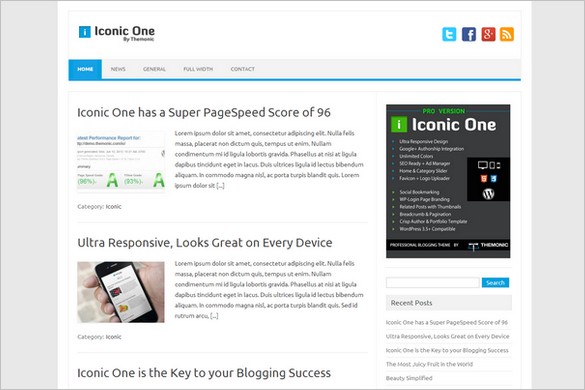This screenshot has height=390, width=585.
Task: Click the Themonic logo in Pro banner
Action: coord(488,245)
